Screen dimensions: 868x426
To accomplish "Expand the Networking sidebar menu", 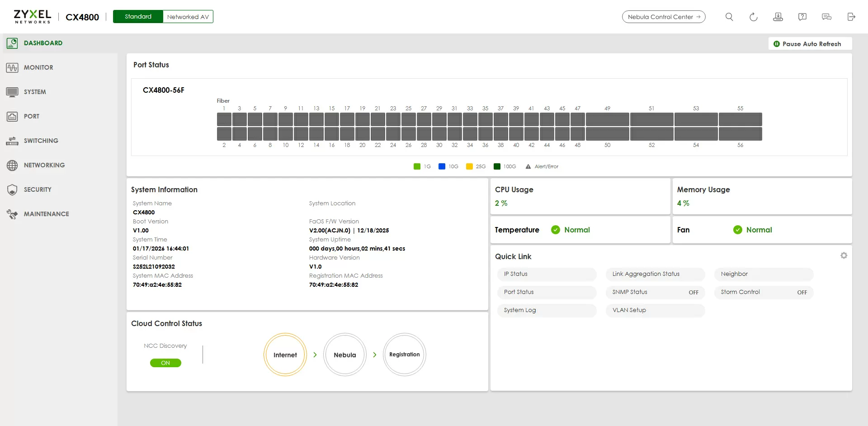I will [44, 165].
